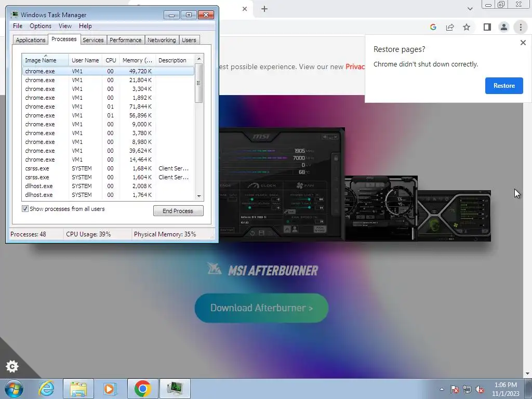532x399 pixels.
Task: Click Download Afterburner button
Action: coord(261,308)
